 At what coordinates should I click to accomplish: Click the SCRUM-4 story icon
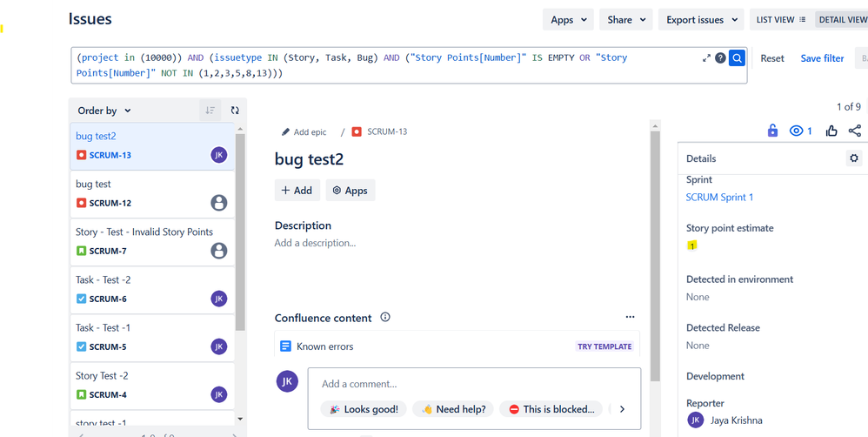click(81, 395)
